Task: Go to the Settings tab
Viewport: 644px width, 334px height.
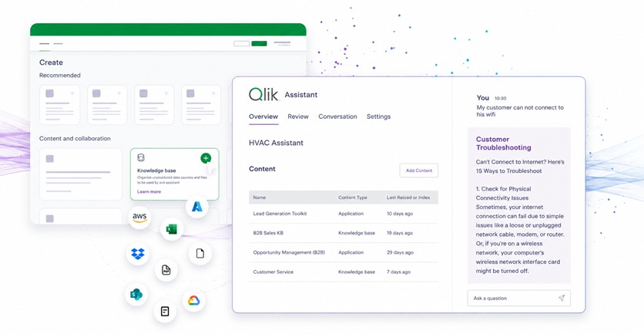Action: coord(379,116)
